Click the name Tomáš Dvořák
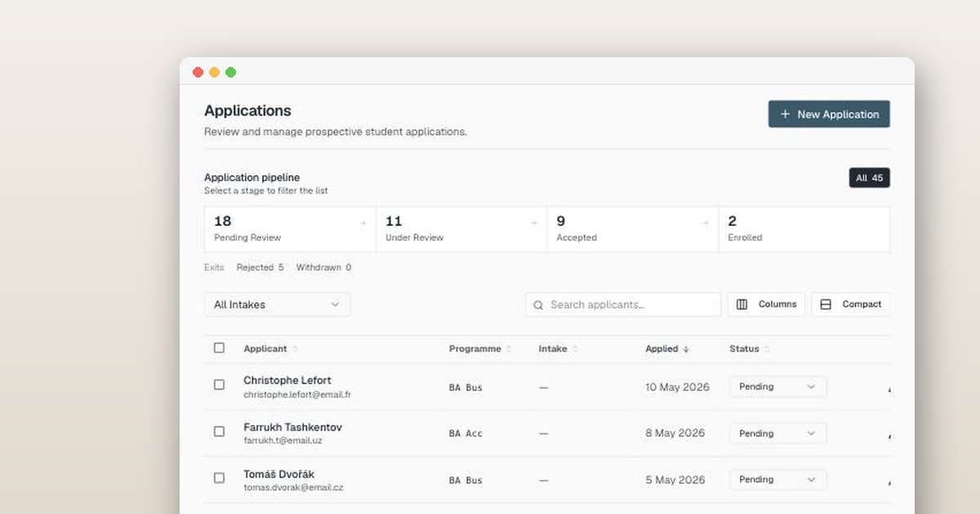The width and height of the screenshot is (980, 514). point(278,474)
